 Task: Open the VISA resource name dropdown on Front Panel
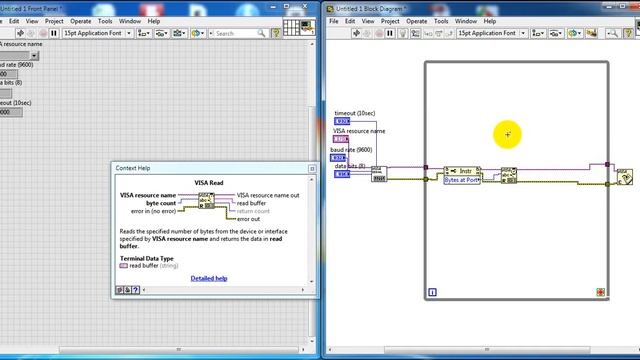(34, 56)
